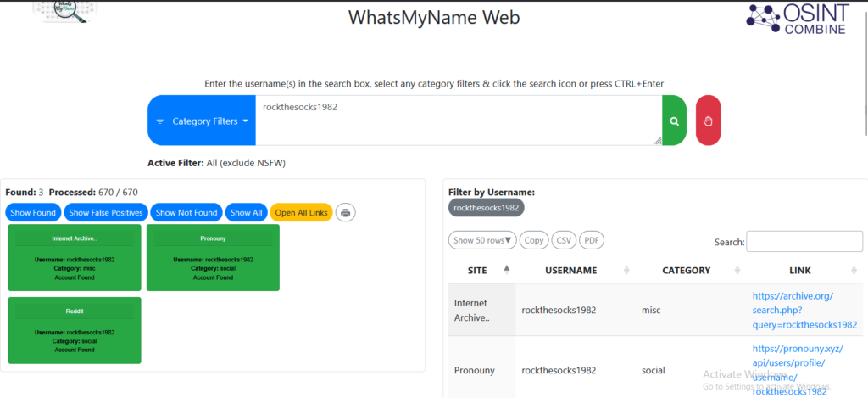Select the rockthesocks1982 username filter chip

point(486,208)
